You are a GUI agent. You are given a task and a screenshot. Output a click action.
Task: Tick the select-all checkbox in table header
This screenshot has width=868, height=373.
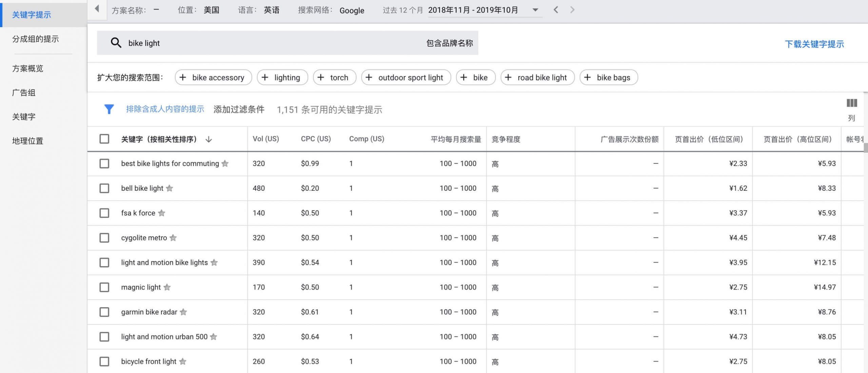click(104, 139)
